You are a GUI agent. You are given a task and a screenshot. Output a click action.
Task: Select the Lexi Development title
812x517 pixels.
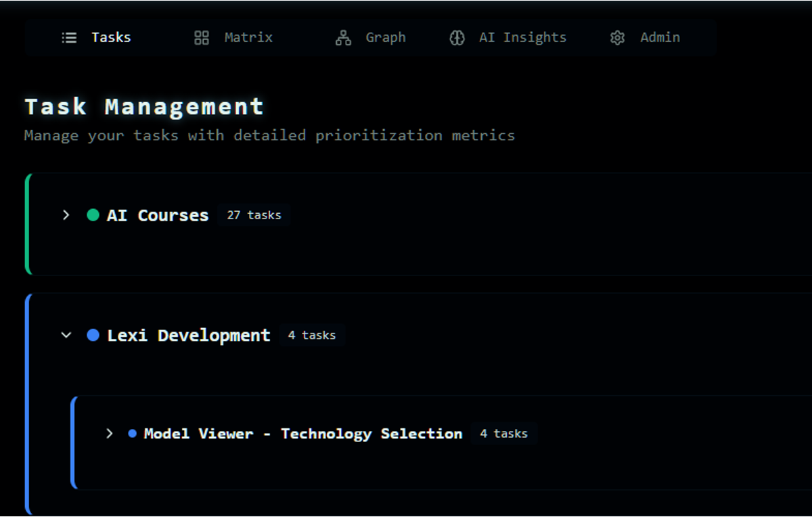pyautogui.click(x=189, y=335)
